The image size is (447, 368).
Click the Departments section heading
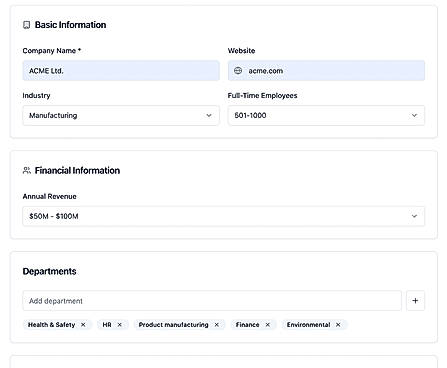coord(49,271)
